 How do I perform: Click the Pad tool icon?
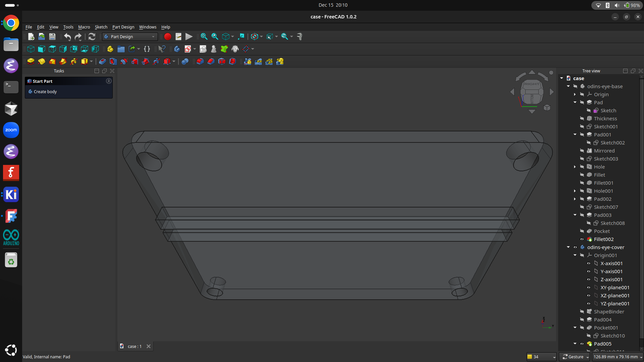(31, 61)
